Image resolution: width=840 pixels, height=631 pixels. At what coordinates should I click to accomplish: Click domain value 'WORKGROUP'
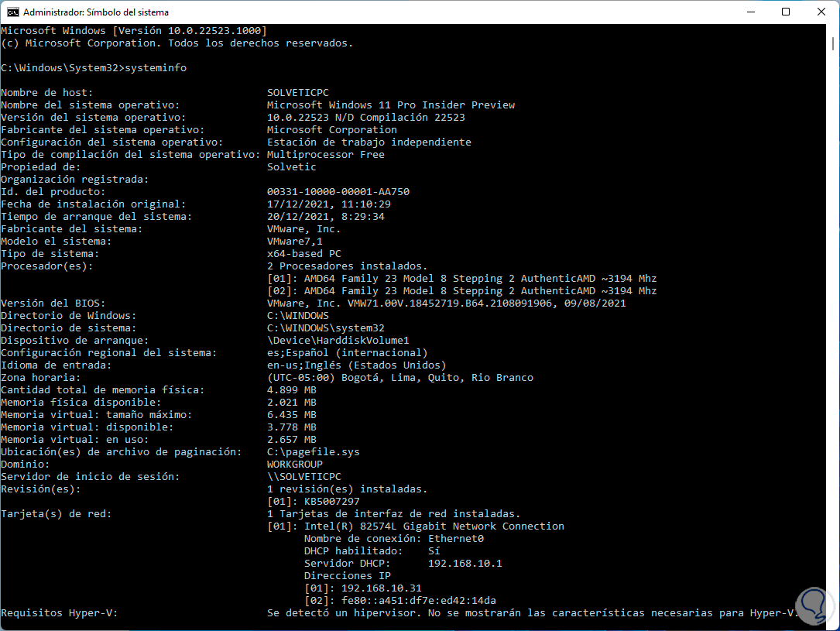295,464
